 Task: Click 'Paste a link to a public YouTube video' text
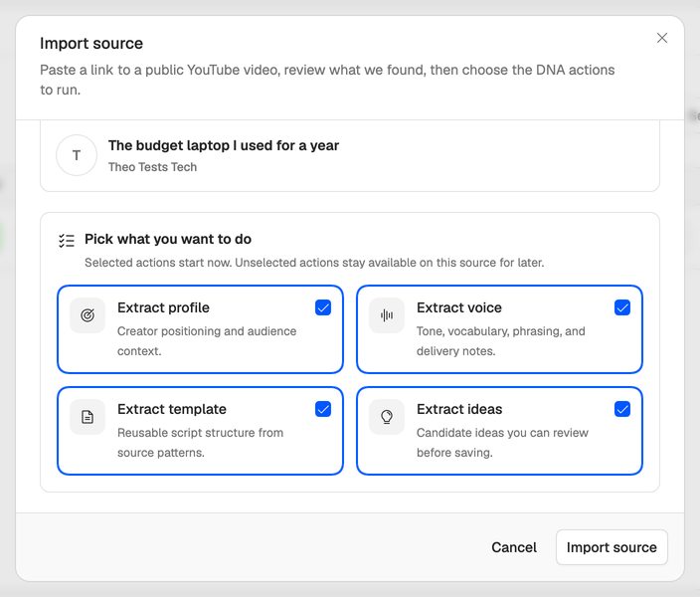point(327,80)
